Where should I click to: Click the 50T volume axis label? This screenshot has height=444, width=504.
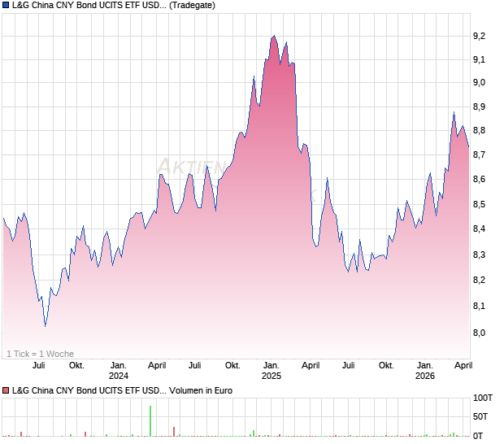pos(480,417)
